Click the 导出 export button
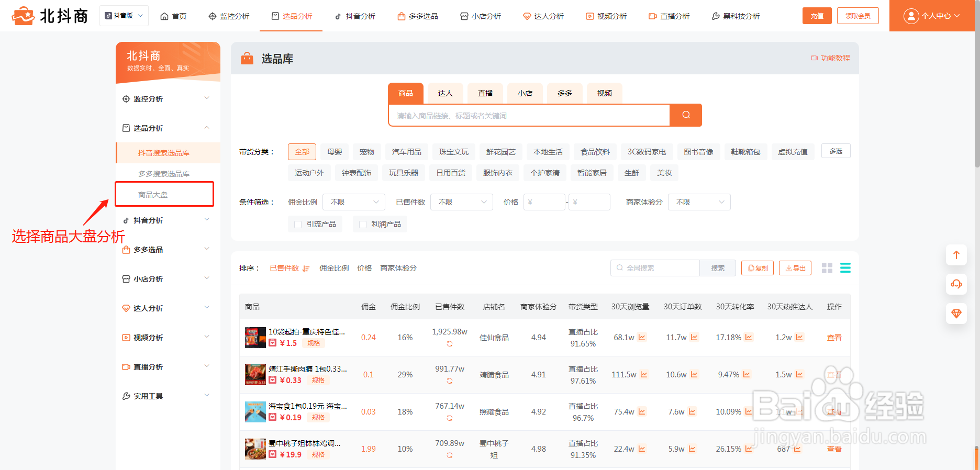 (x=795, y=268)
